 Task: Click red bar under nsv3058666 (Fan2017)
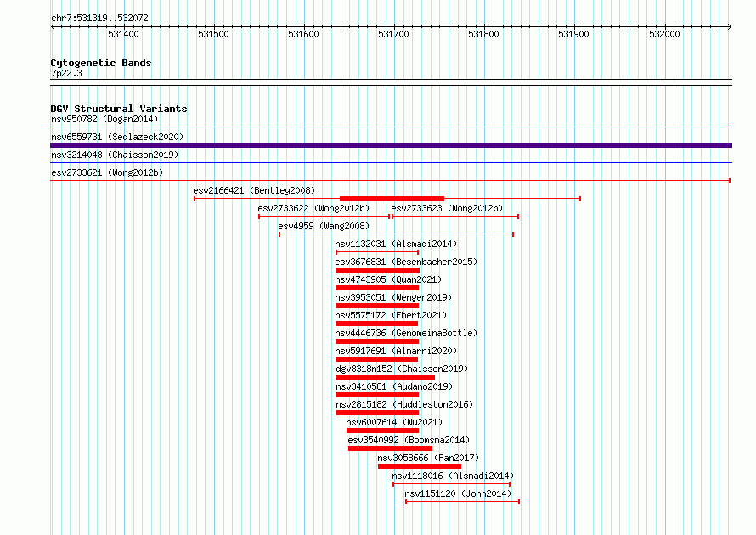[420, 466]
